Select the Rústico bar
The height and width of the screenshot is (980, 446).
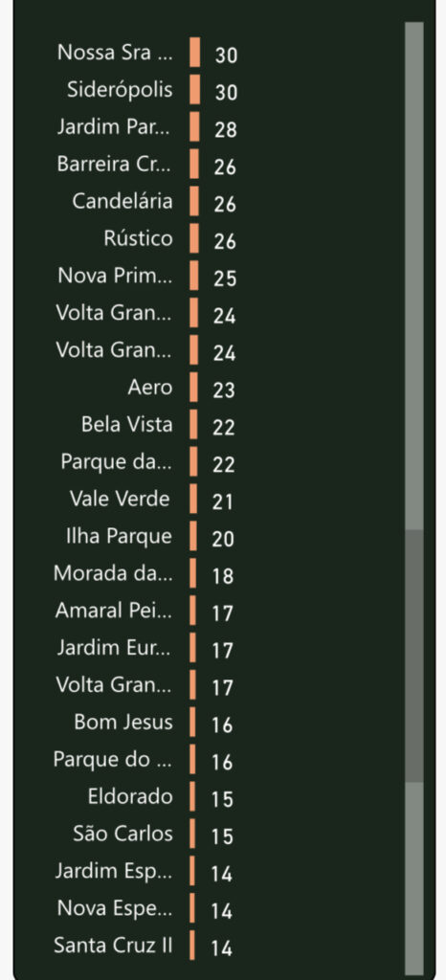coord(194,238)
